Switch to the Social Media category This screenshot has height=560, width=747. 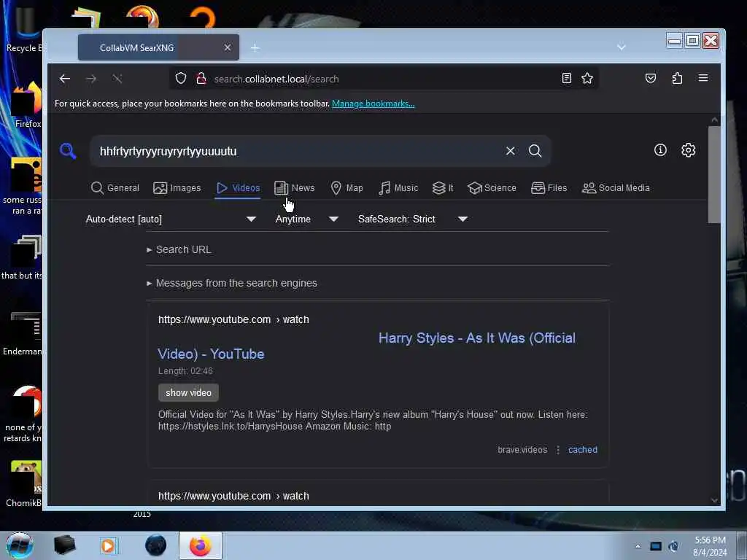[616, 187]
